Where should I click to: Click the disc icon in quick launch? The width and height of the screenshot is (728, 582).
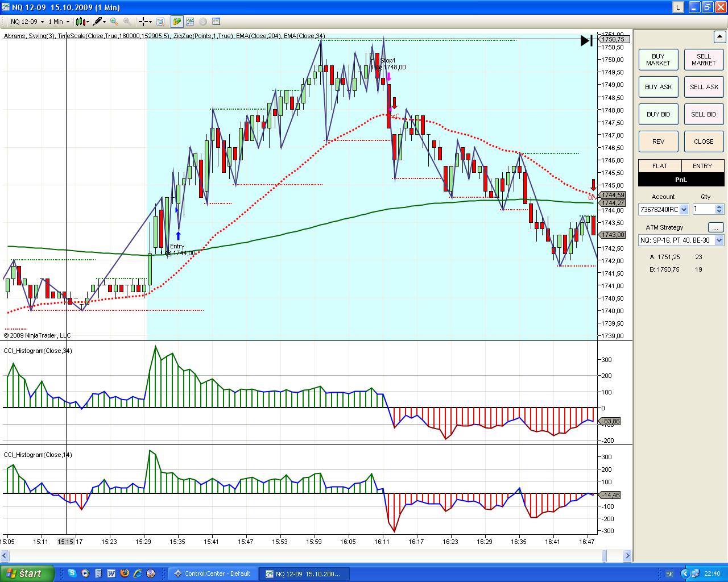coord(151,573)
